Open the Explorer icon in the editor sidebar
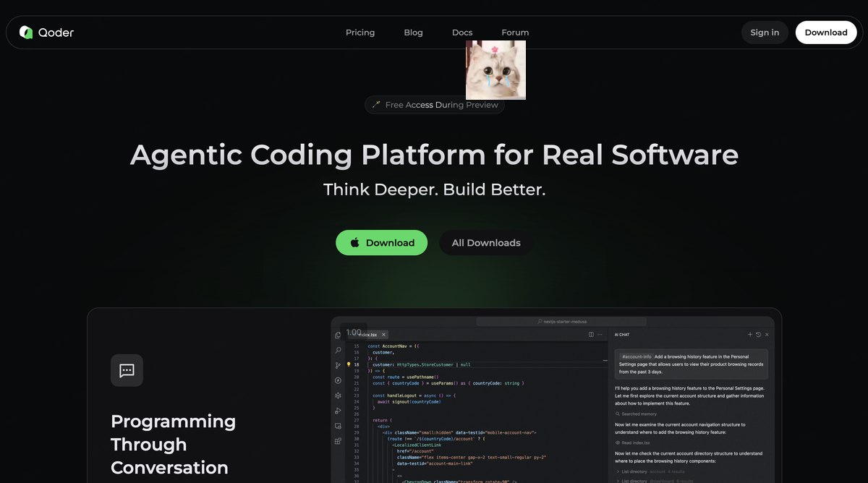 pos(338,335)
